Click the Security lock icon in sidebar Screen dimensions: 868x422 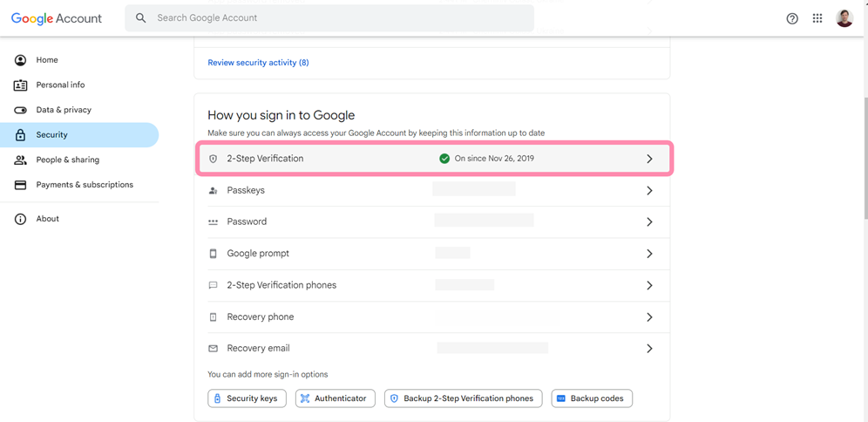21,134
